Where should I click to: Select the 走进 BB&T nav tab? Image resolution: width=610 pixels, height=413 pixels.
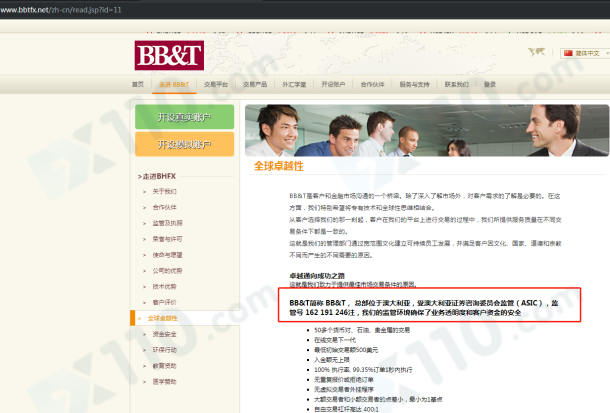tap(174, 84)
